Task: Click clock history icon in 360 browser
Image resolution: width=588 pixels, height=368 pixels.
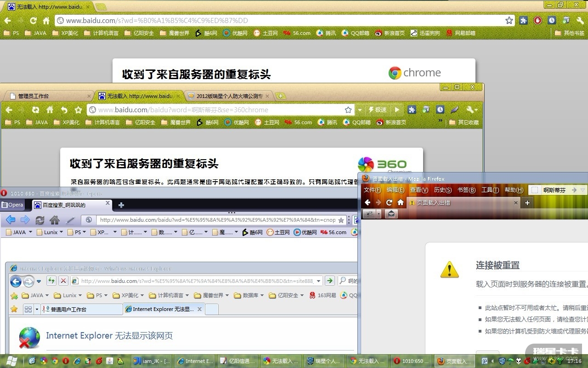Action: pyautogui.click(x=440, y=110)
